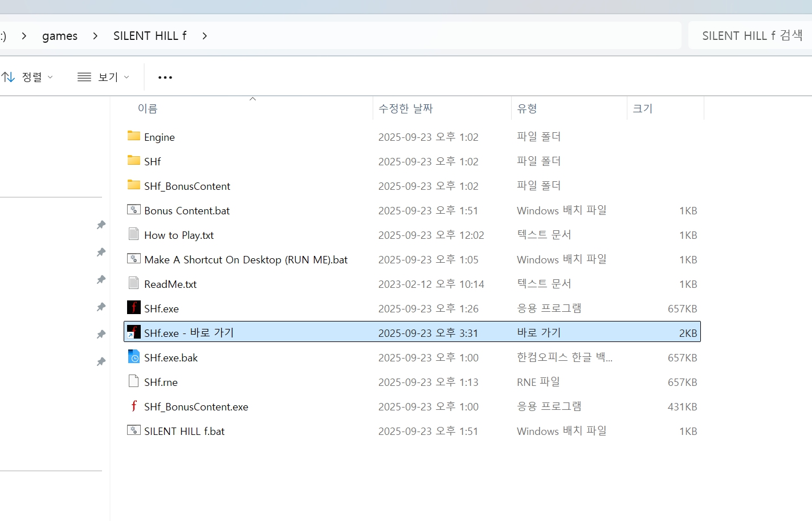Viewport: 812px width, 521px height.
Task: Click the 2KB size cell
Action: tap(688, 333)
